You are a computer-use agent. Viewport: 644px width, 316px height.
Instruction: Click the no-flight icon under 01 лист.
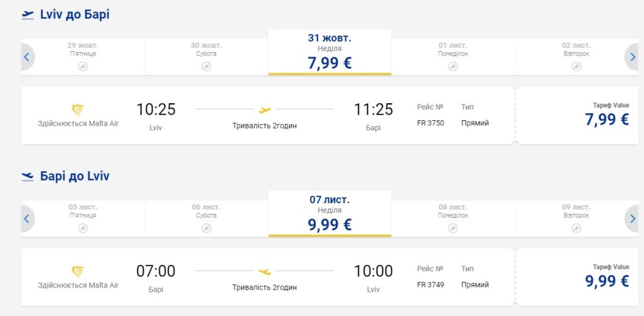click(453, 66)
